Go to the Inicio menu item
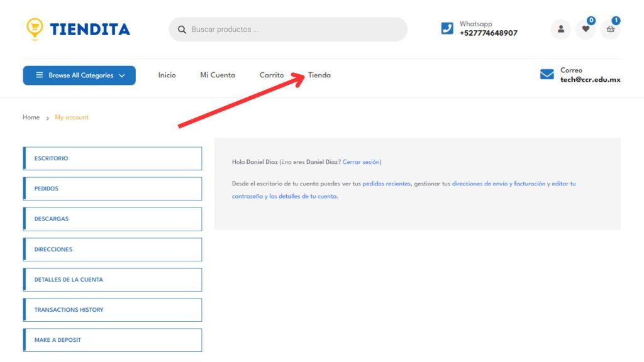The width and height of the screenshot is (644, 362). pos(167,75)
